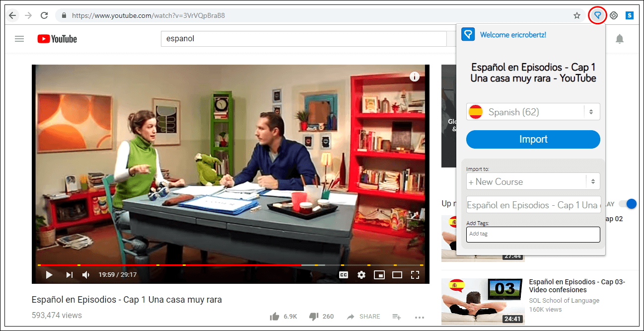This screenshot has height=331, width=644.
Task: Mute the video volume
Action: [85, 274]
